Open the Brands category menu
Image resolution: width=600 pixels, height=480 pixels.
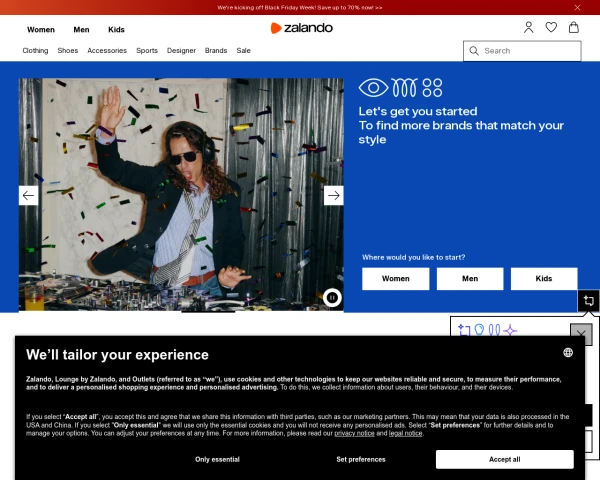[216, 51]
